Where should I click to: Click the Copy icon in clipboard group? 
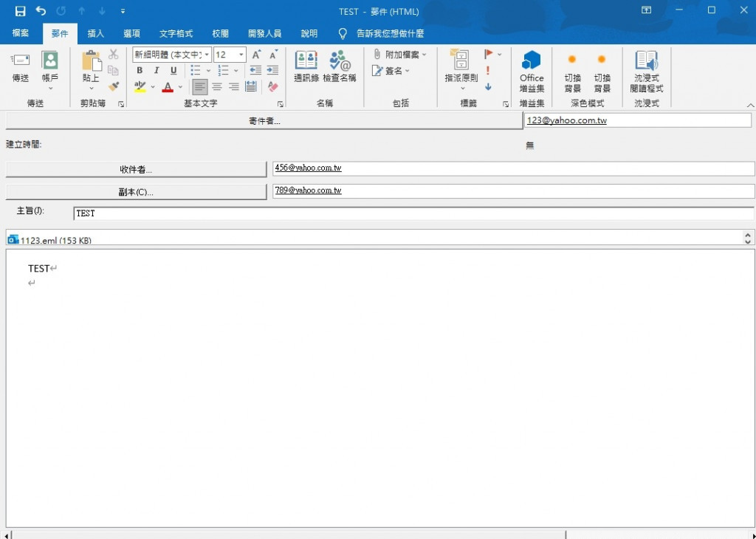pyautogui.click(x=113, y=70)
